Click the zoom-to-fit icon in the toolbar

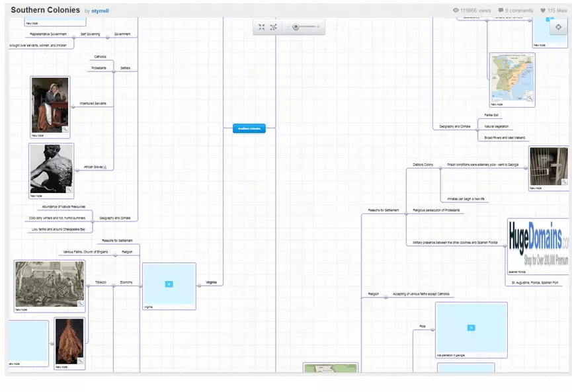tap(262, 27)
